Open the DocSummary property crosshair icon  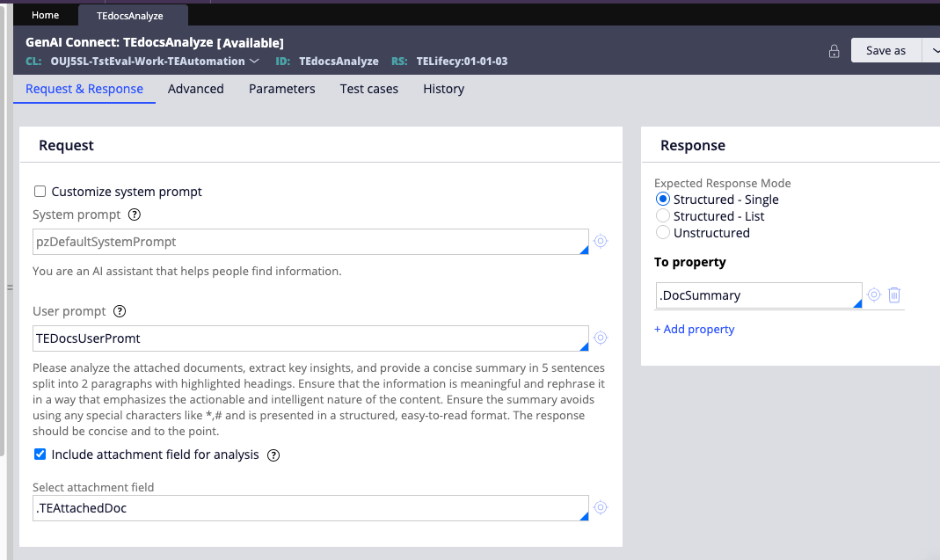tap(873, 295)
